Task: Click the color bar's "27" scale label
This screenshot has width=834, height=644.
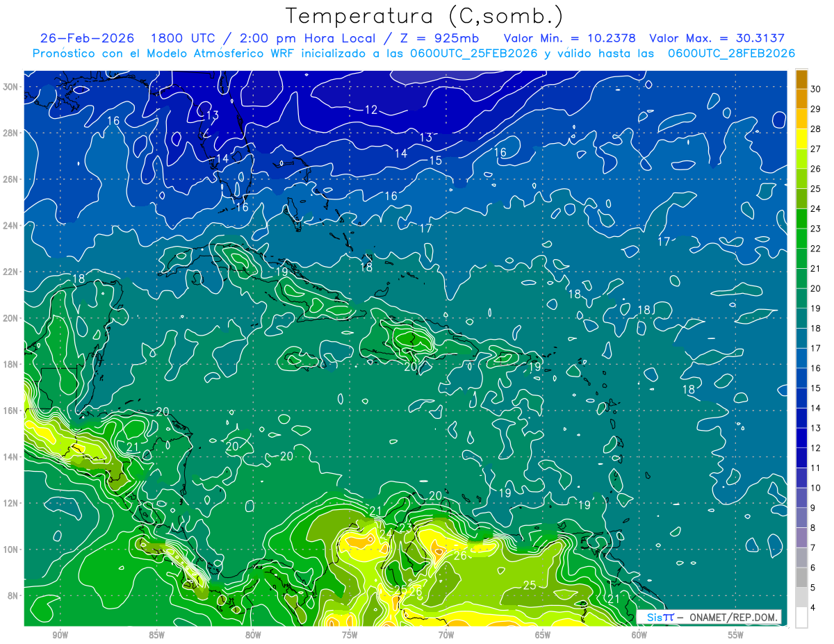Action: click(x=816, y=149)
